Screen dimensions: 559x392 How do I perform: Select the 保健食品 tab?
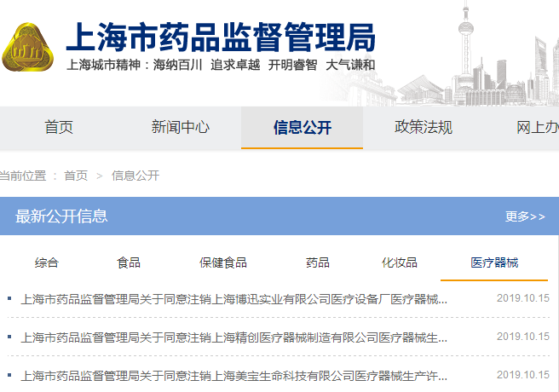[223, 262]
